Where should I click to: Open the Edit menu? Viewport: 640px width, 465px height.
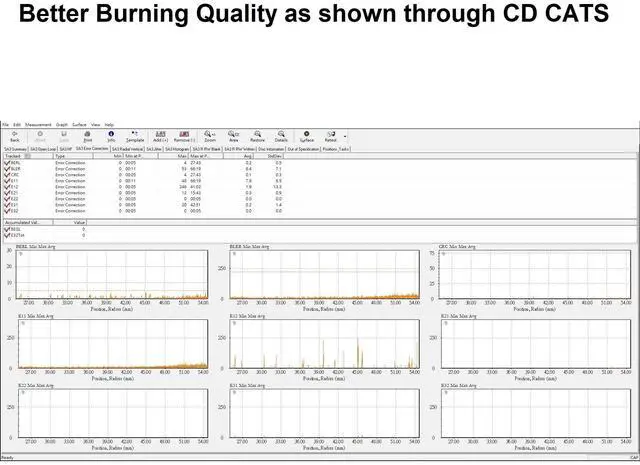click(17, 125)
